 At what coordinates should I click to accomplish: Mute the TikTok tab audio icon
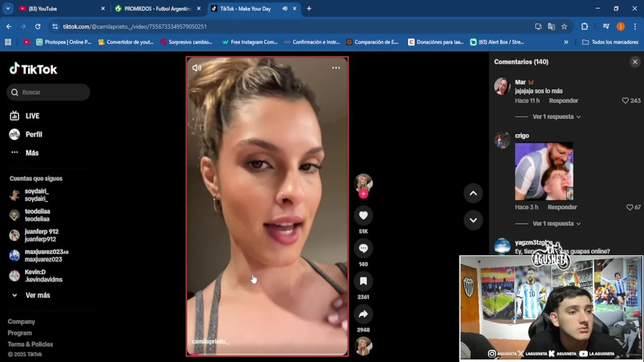tap(285, 9)
